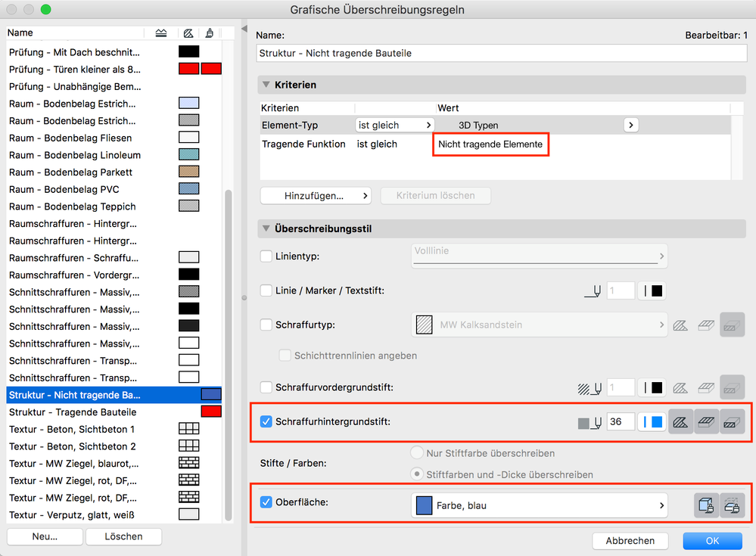Image resolution: width=756 pixels, height=556 pixels.
Task: Collapse the Überschreibungsstil section
Action: (x=266, y=228)
